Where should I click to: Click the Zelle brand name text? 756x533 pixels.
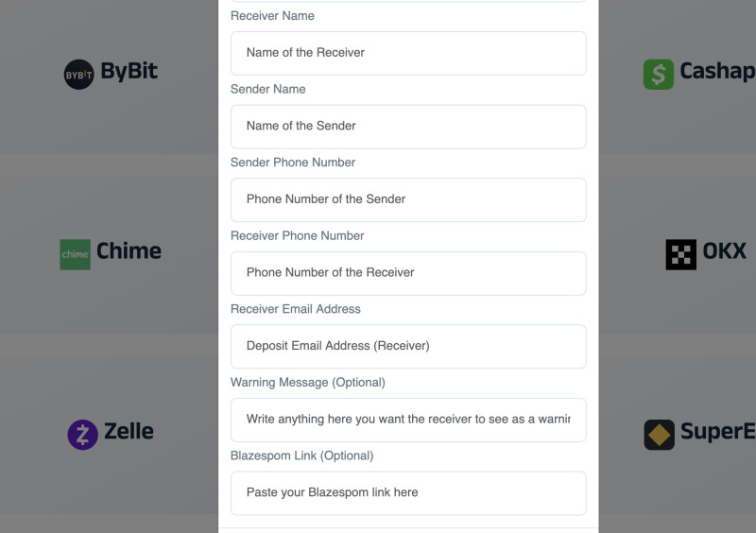[129, 432]
